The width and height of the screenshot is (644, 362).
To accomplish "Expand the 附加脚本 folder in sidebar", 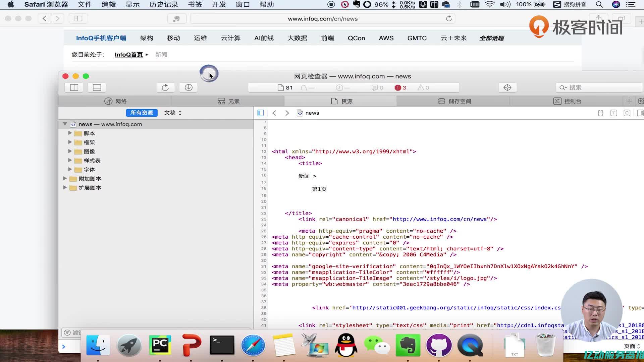I will click(64, 178).
